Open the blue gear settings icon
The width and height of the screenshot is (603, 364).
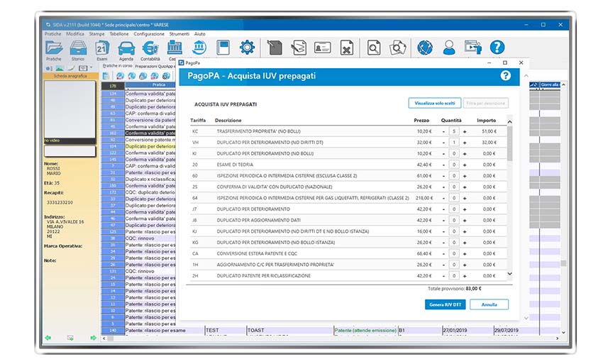pyautogui.click(x=247, y=48)
